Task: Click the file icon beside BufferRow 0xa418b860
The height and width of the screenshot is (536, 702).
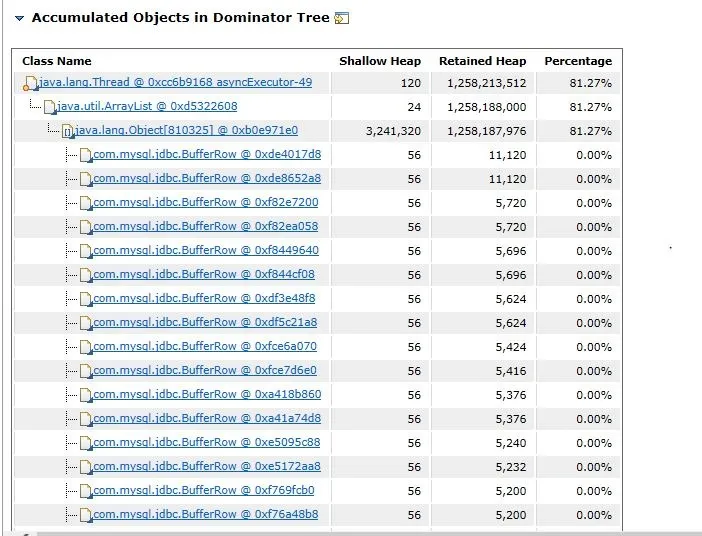Action: point(85,395)
